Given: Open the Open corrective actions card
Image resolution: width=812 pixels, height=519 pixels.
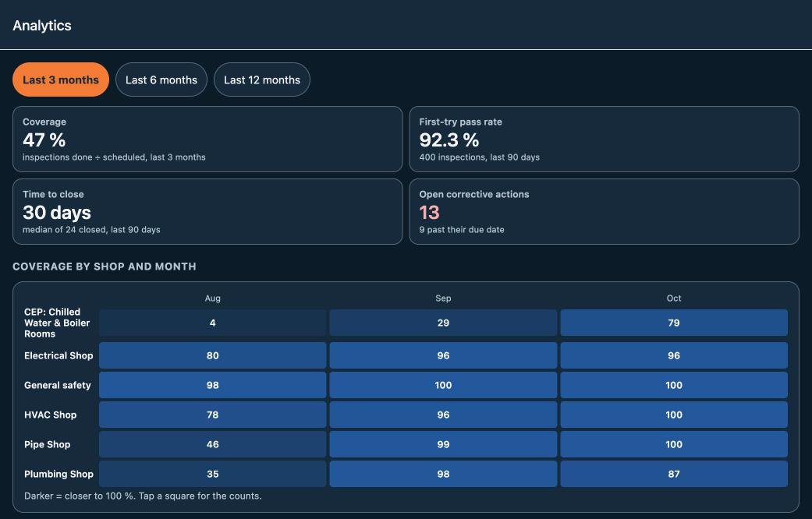Looking at the screenshot, I should (604, 212).
